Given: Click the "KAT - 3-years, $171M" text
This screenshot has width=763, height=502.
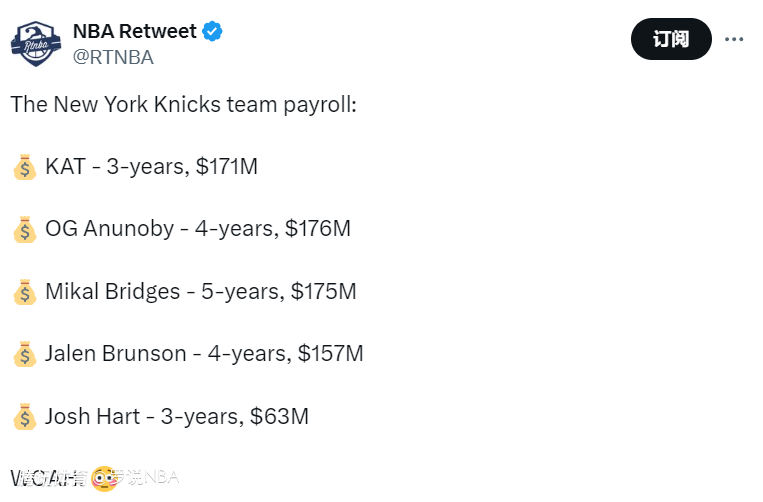Looking at the screenshot, I should 151,167.
